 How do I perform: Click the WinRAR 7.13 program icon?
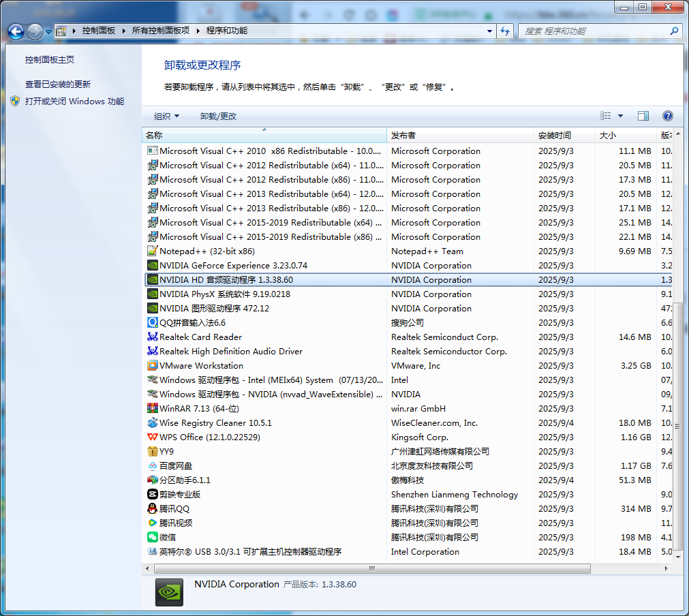click(x=153, y=409)
